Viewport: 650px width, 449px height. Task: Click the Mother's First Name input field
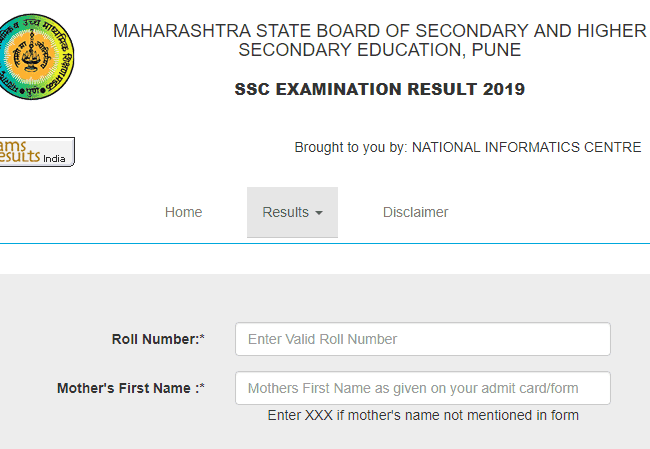pos(422,388)
